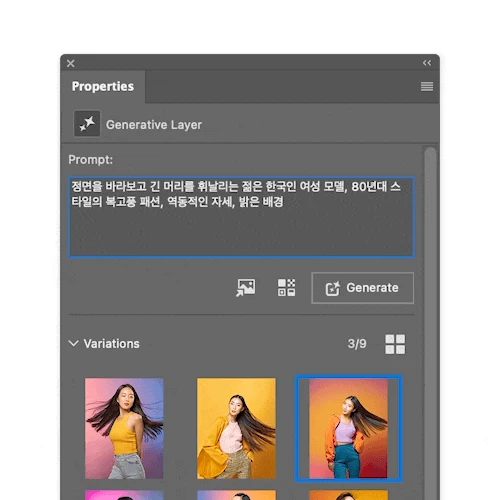This screenshot has width=500, height=500.
Task: Toggle variations grid view icon
Action: coord(395,344)
